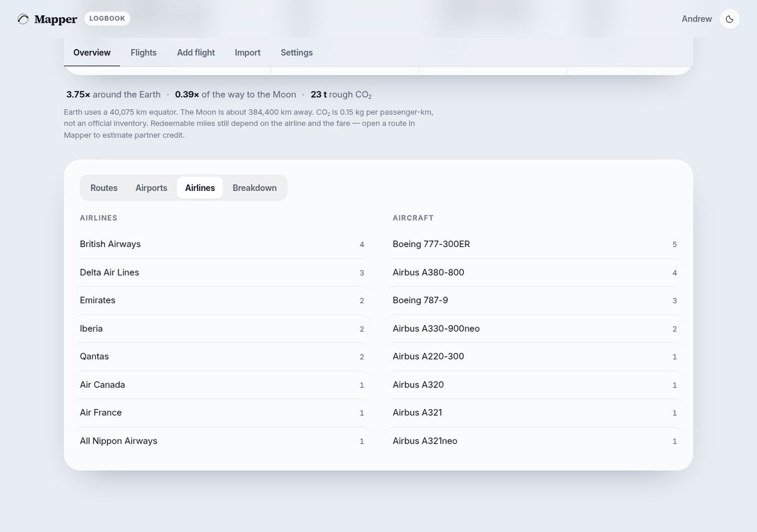Click the Airbus A321neo entry
This screenshot has width=757, height=532.
pos(535,441)
